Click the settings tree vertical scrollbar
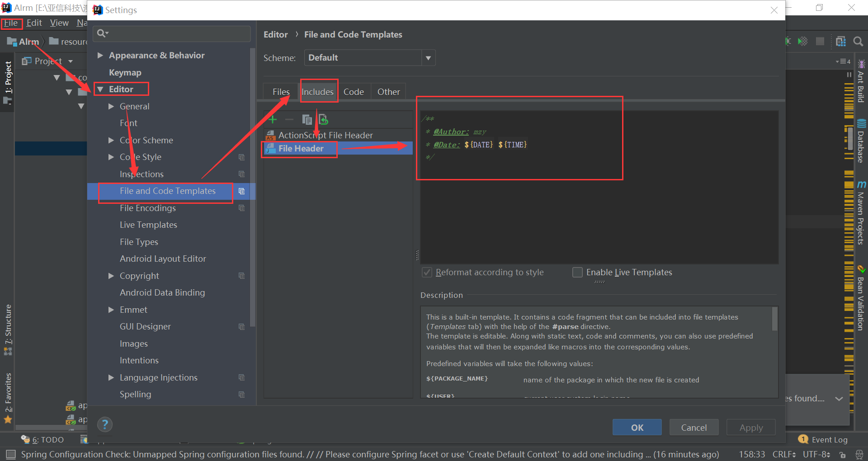Screen dimensions: 868x461 pyautogui.click(x=253, y=188)
